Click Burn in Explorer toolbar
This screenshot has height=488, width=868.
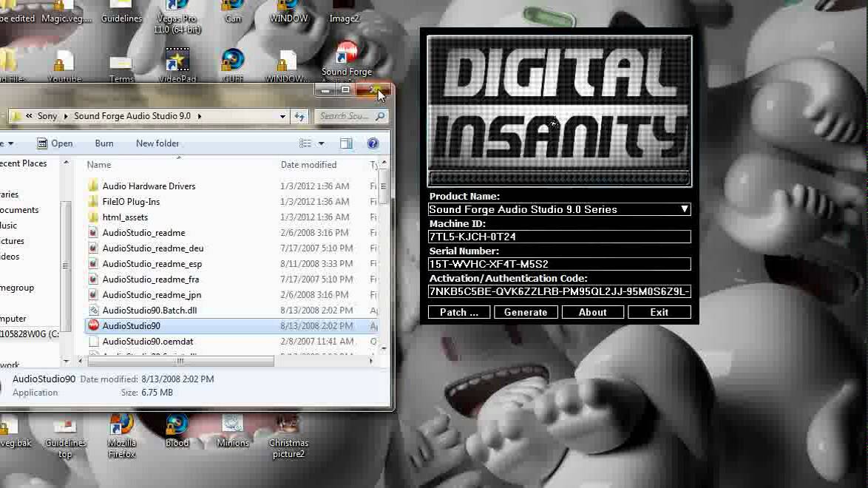click(104, 143)
